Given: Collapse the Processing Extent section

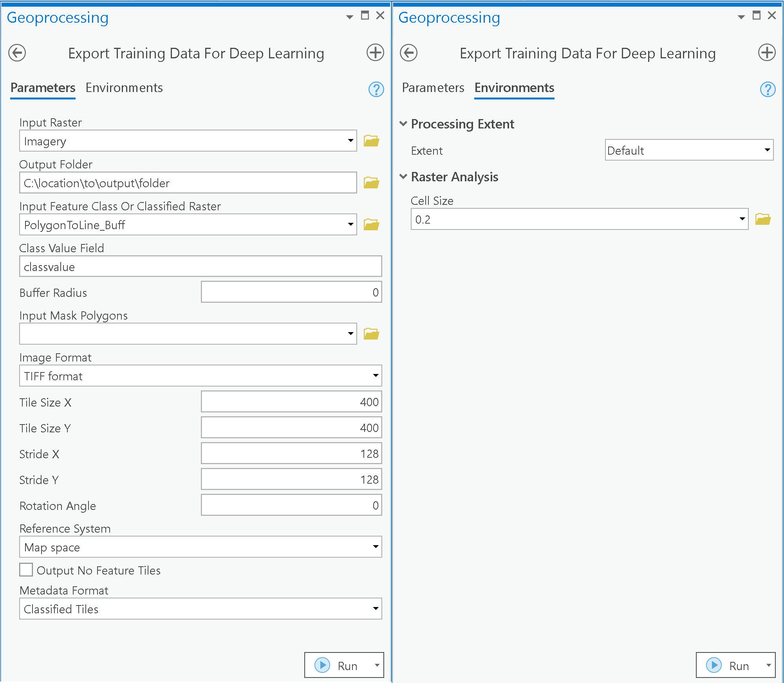Looking at the screenshot, I should [x=403, y=124].
